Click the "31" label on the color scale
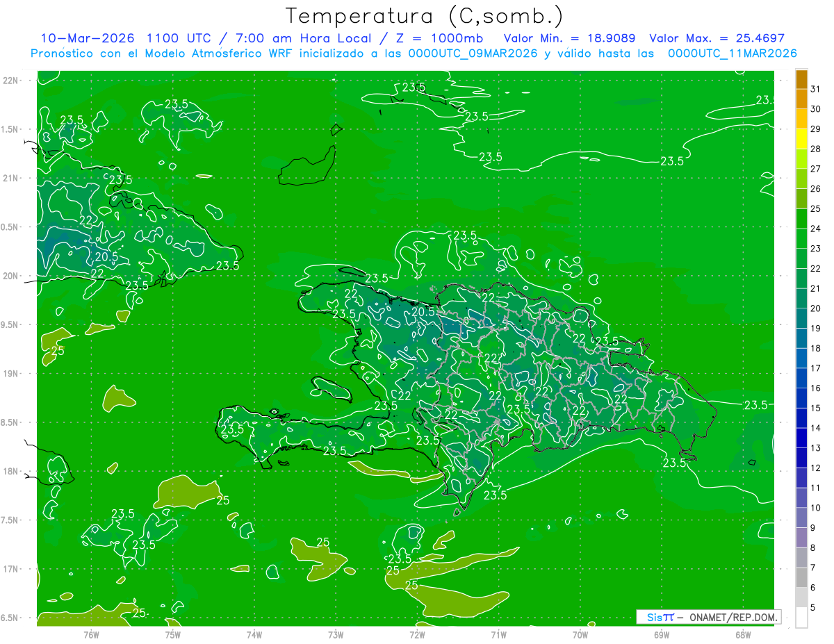Image resolution: width=834 pixels, height=644 pixels. pos(815,89)
